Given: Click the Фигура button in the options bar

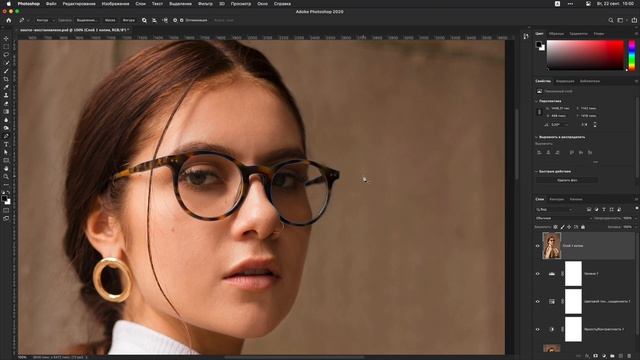Looking at the screenshot, I should pyautogui.click(x=129, y=20).
